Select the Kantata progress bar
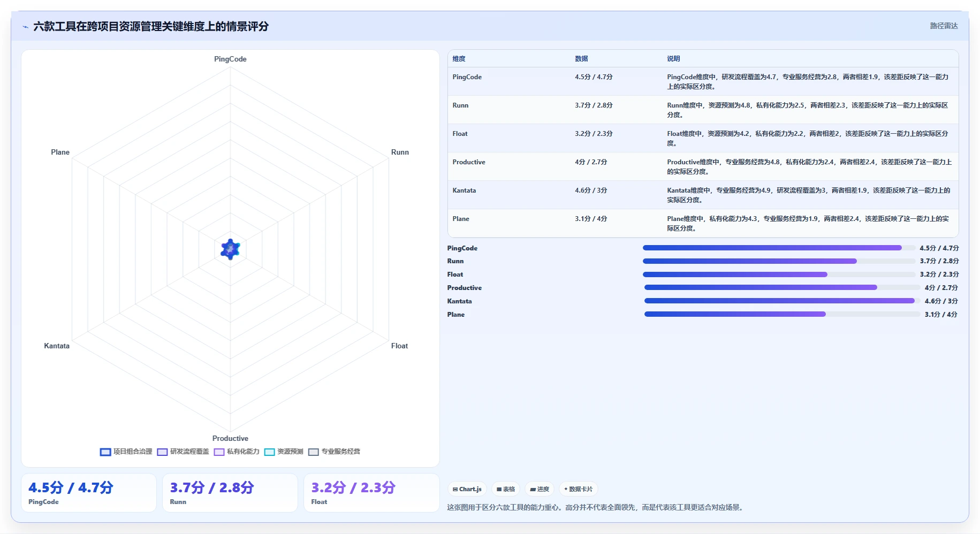Image resolution: width=980 pixels, height=534 pixels. (x=782, y=301)
